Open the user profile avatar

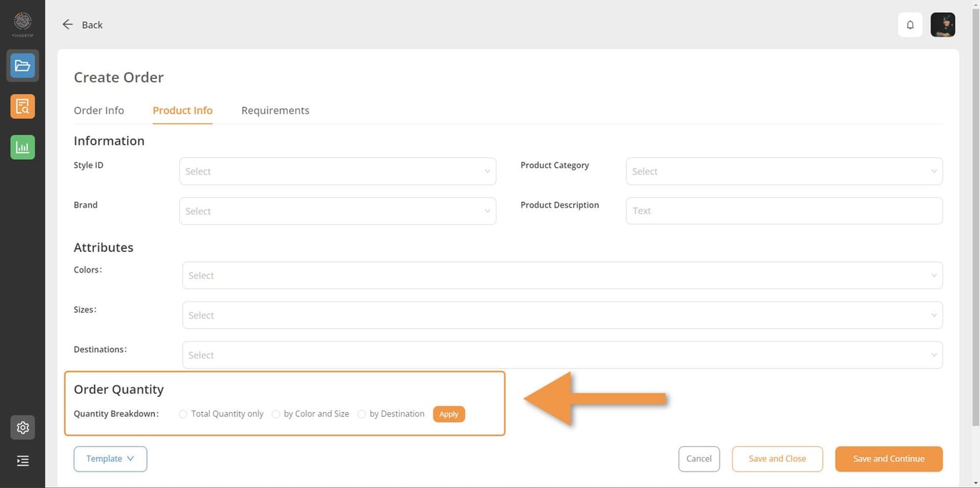943,25
